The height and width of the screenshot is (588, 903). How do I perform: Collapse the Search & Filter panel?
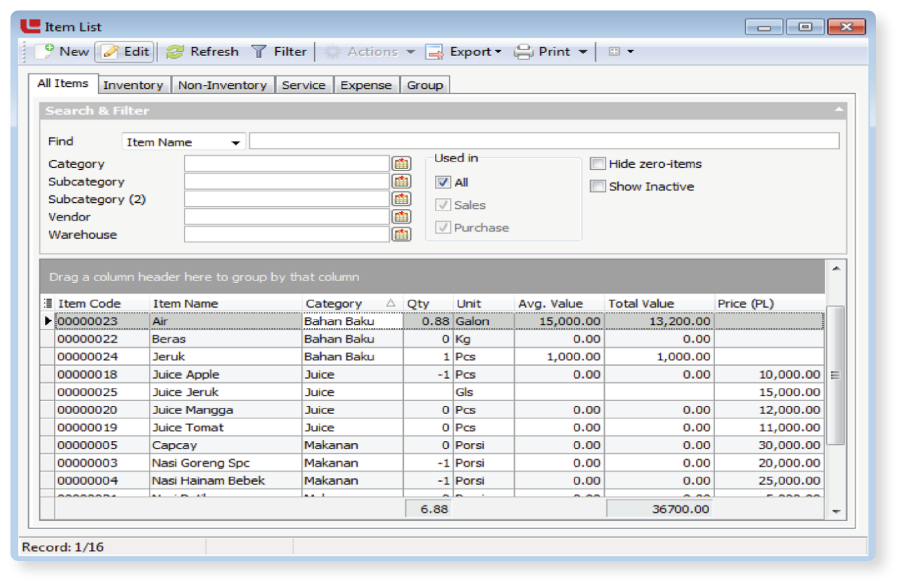(x=839, y=110)
